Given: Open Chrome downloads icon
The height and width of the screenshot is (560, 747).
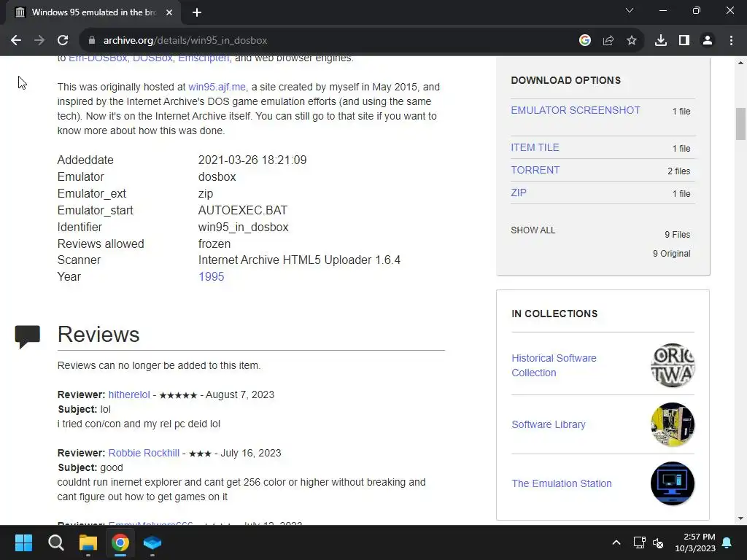Looking at the screenshot, I should coord(661,41).
